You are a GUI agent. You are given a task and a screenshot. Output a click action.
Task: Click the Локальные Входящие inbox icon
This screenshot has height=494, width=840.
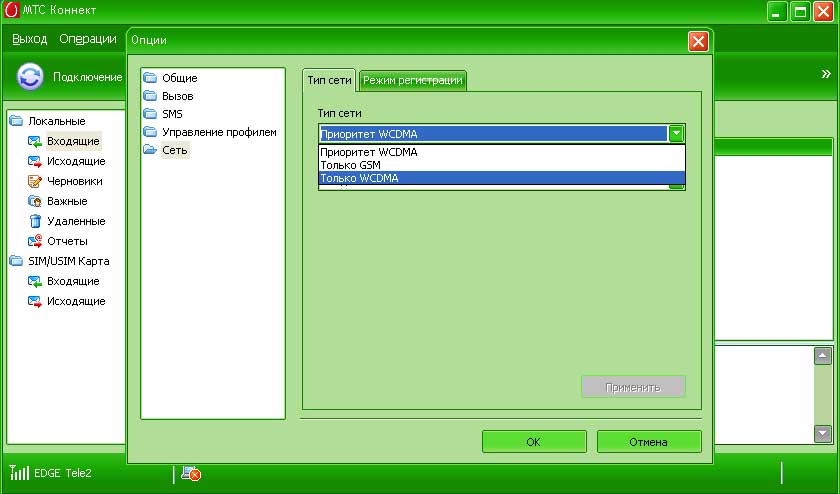click(x=35, y=141)
